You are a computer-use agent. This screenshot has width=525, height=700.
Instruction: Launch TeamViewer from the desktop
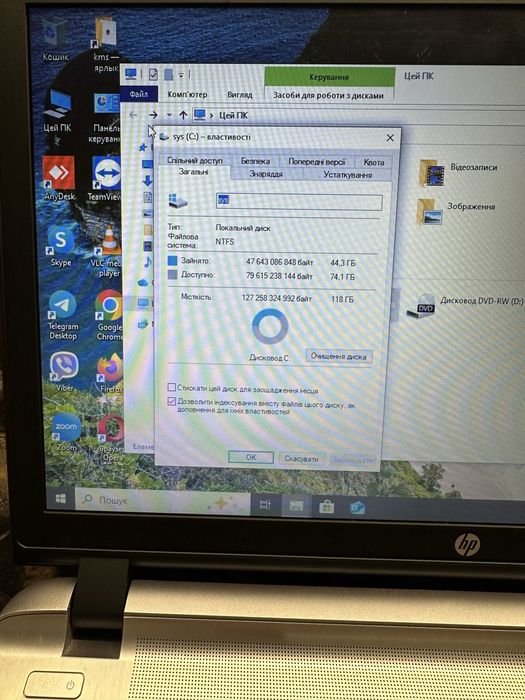click(106, 178)
